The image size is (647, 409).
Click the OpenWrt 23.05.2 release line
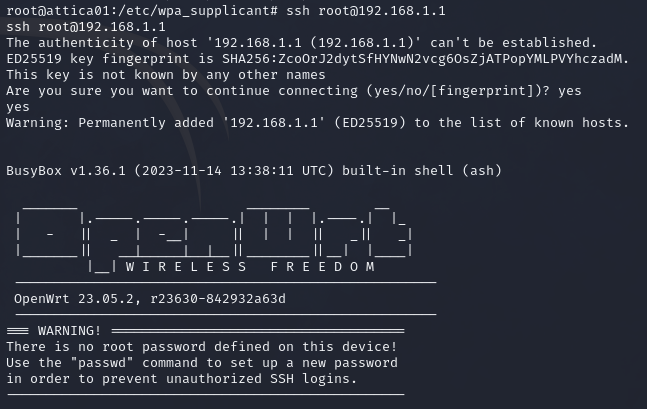(149, 298)
